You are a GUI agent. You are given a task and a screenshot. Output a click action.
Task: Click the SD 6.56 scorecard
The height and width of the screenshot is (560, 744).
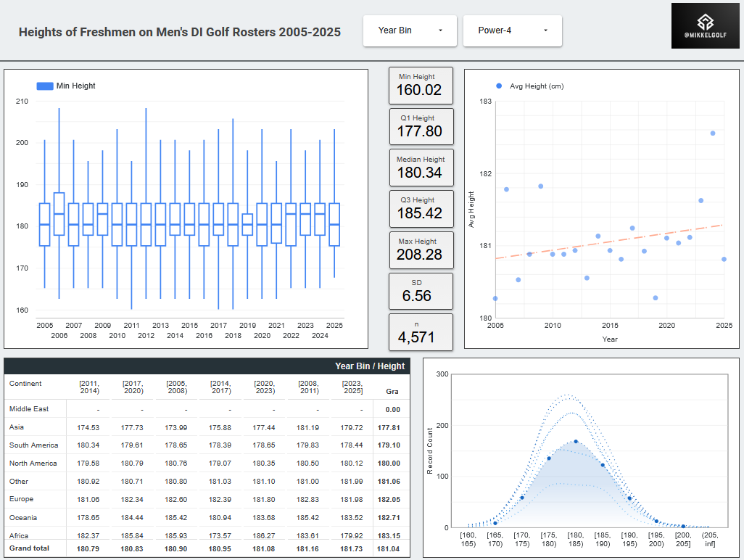(421, 291)
